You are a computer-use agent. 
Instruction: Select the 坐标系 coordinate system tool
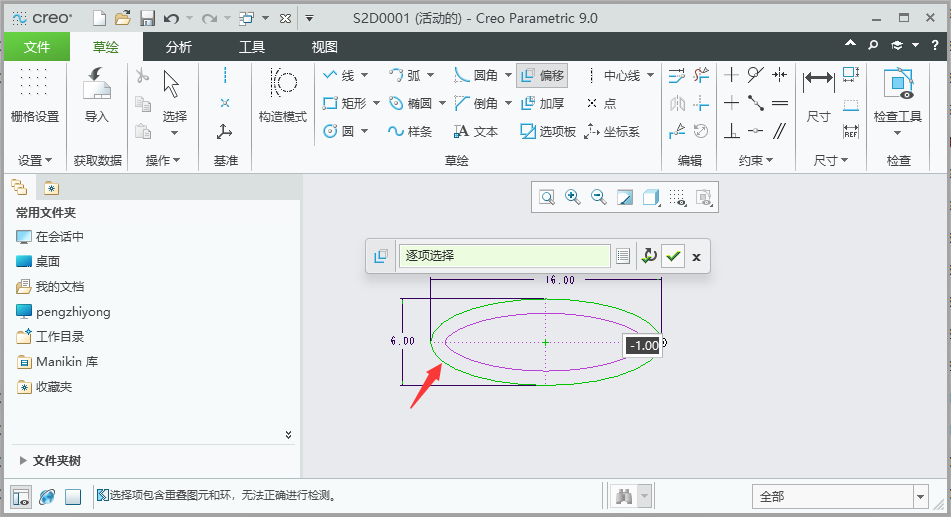611,131
